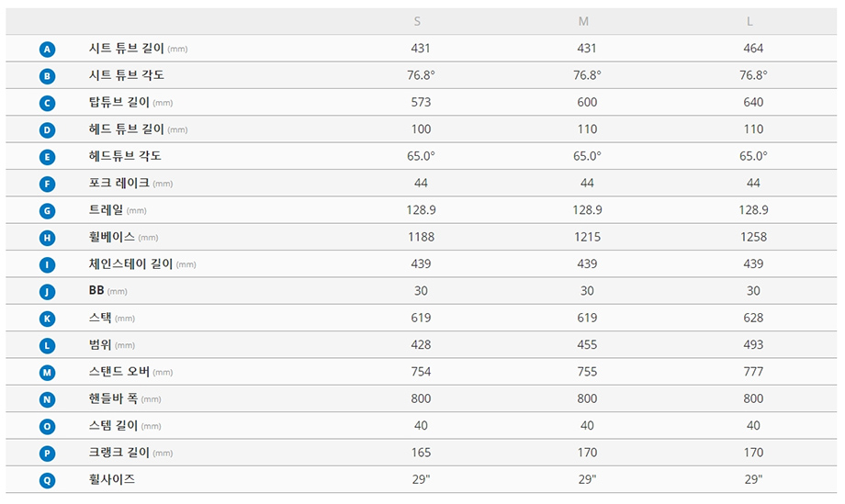Click the blue G icon beside 트레일
The image size is (845, 504).
(x=48, y=211)
